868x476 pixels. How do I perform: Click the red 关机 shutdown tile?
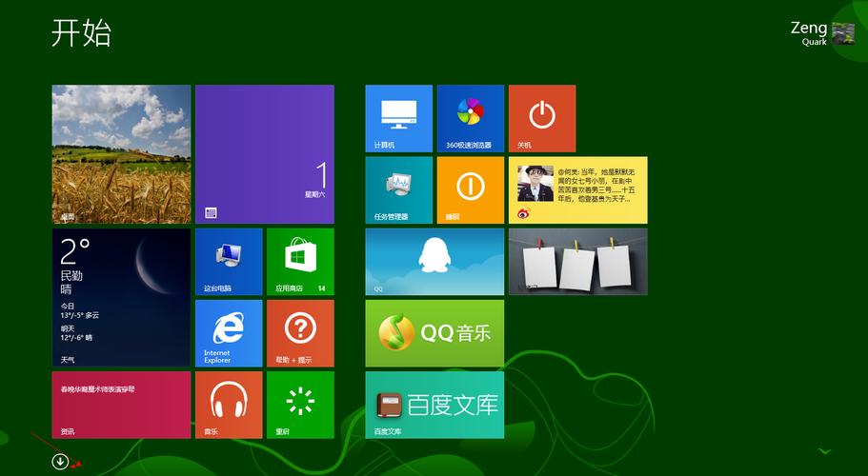542,118
